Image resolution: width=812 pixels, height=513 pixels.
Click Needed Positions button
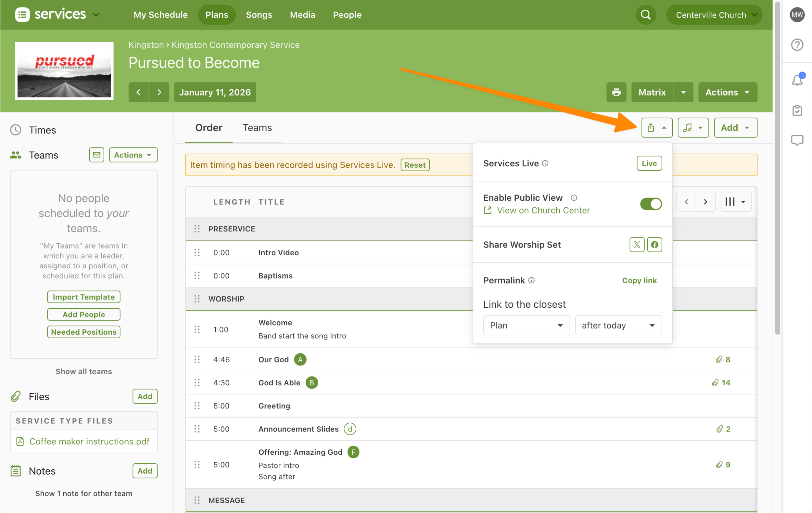(x=83, y=332)
